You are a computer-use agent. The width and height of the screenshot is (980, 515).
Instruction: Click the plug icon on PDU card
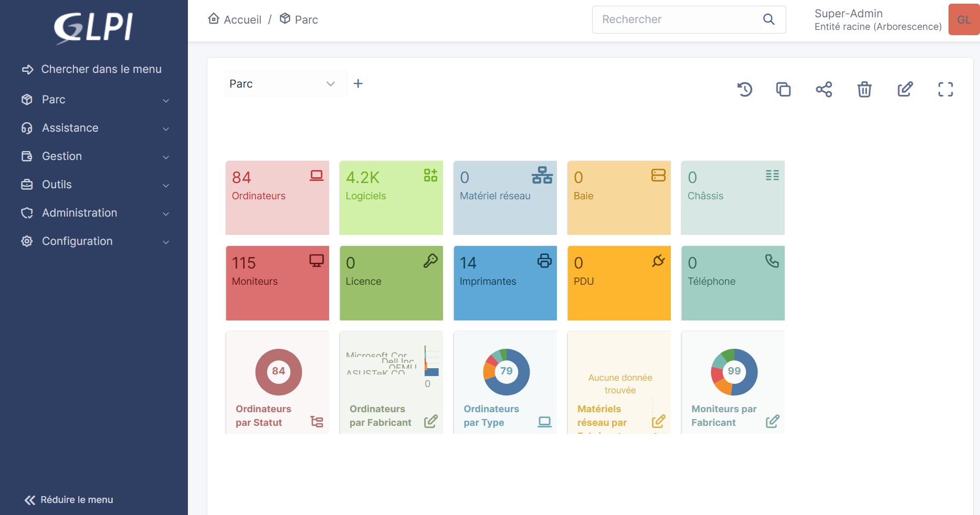tap(658, 261)
